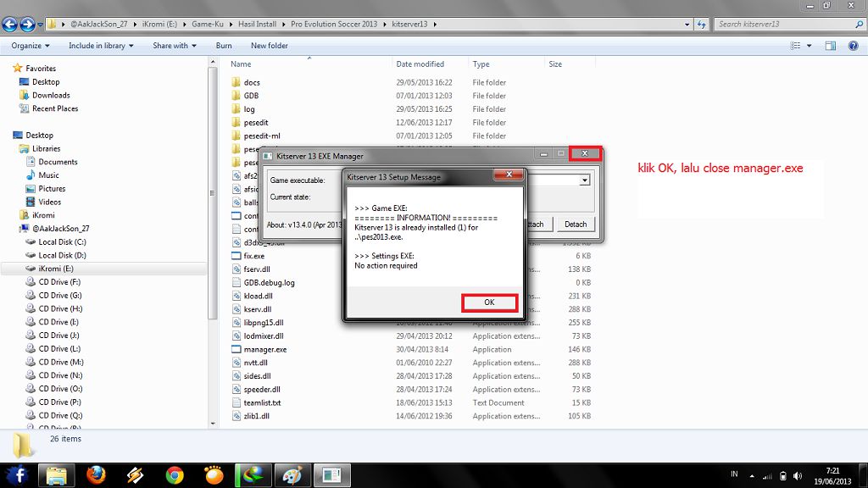Open view options dropdown arrow

810,46
